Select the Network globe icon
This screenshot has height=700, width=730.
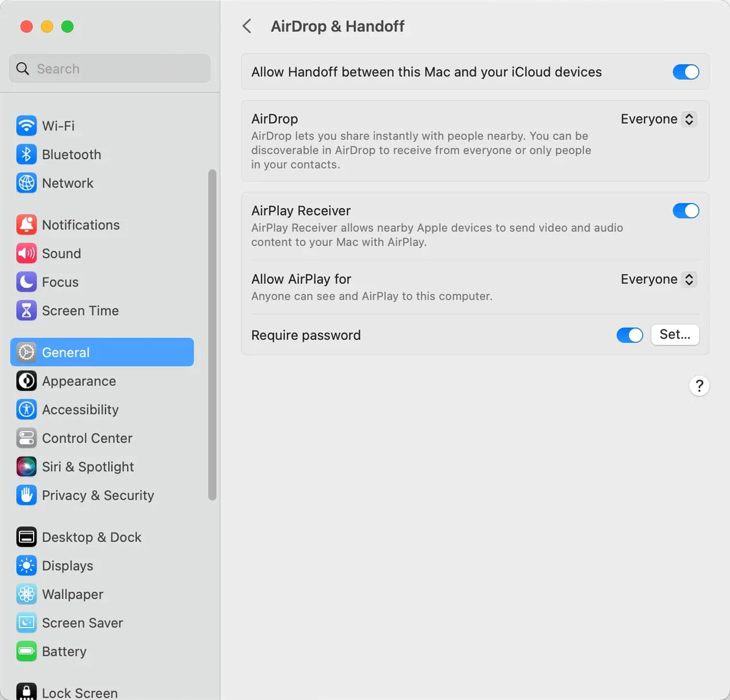(x=26, y=183)
